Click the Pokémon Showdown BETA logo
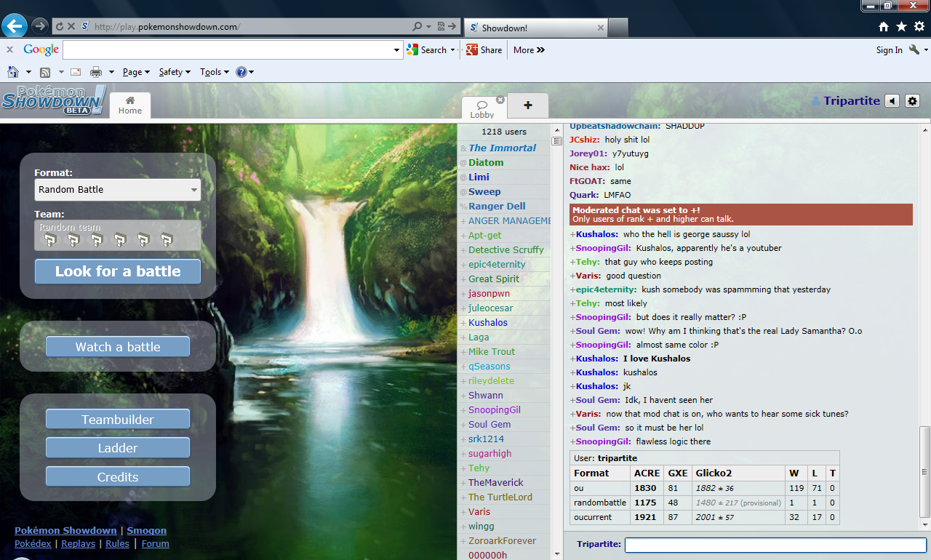Screen dimensions: 931x560 click(x=54, y=100)
